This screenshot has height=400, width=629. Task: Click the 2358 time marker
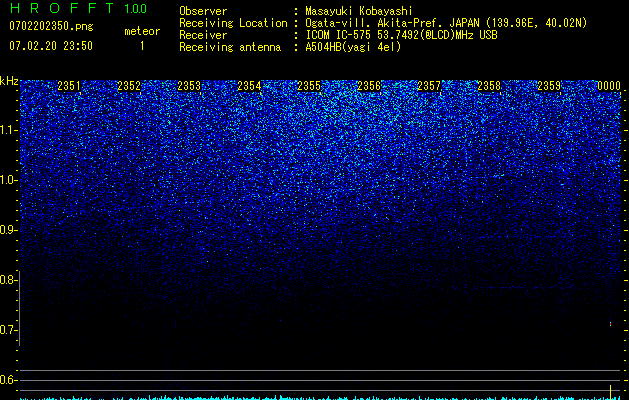[x=489, y=86]
